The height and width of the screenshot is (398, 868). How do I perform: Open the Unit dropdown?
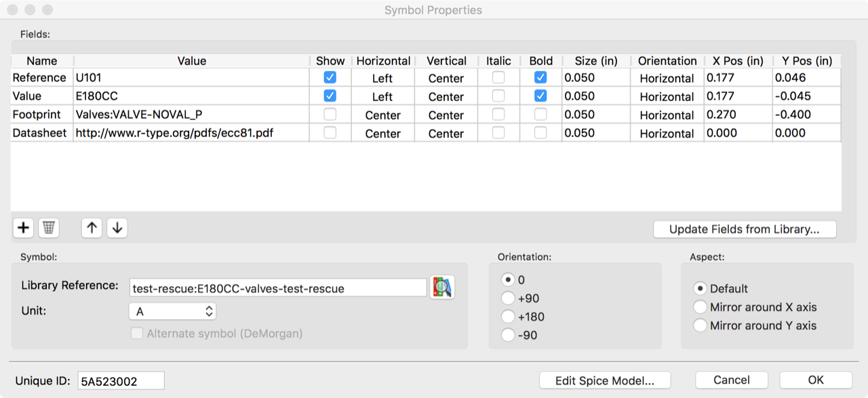172,311
